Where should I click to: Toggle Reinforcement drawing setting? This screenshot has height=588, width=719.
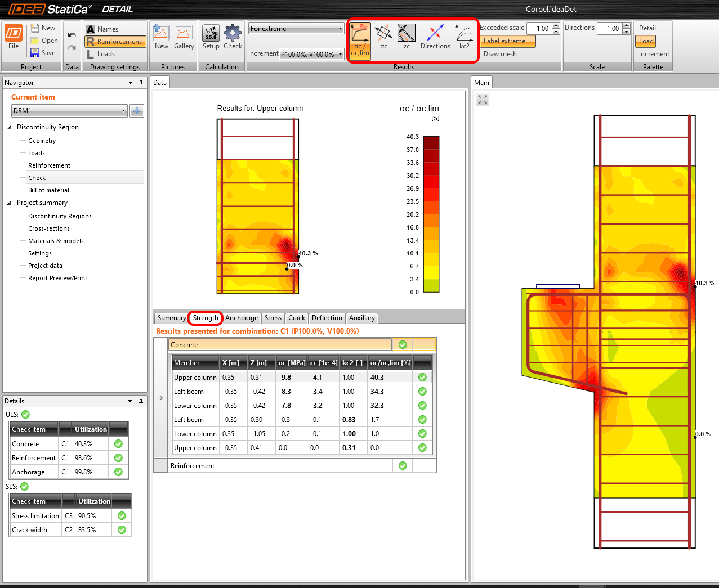pos(115,42)
